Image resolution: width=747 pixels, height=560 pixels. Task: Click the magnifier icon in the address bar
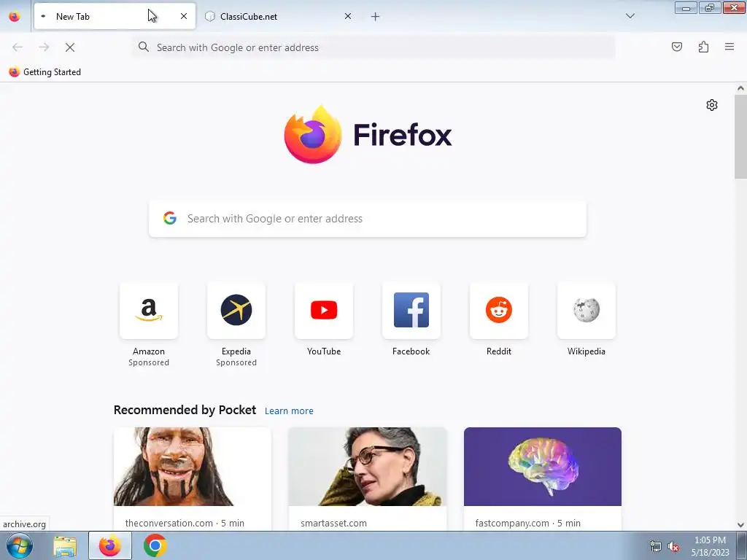click(144, 47)
